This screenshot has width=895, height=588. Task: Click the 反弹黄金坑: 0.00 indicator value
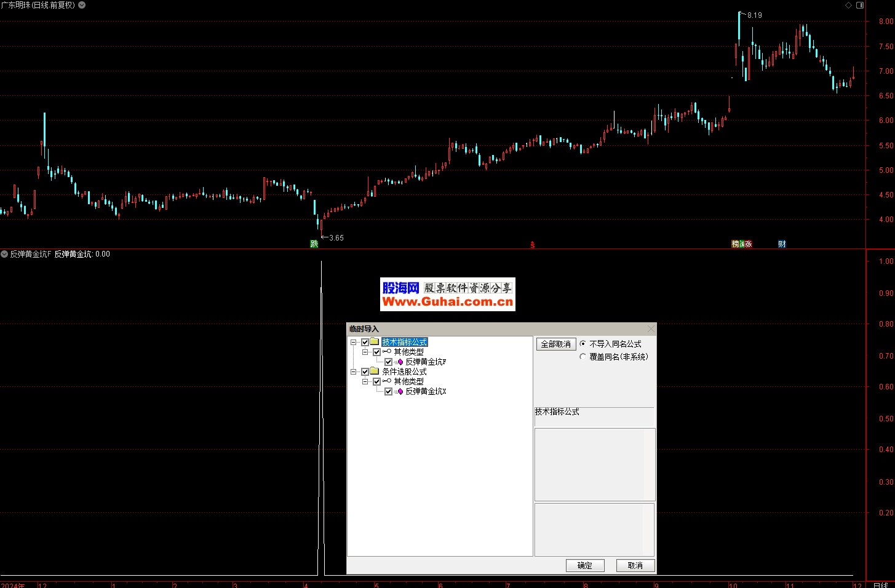coord(82,254)
